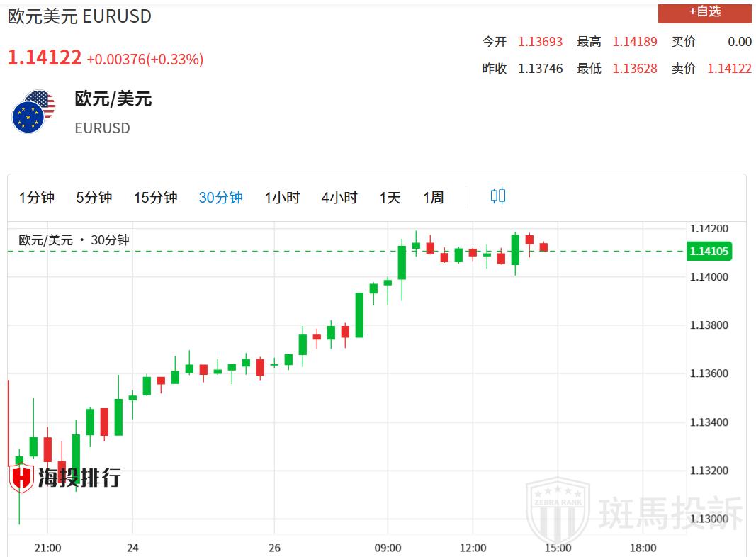Click the EUR/USD flag icon
Viewport: 756px width, 557px height.
(x=33, y=112)
